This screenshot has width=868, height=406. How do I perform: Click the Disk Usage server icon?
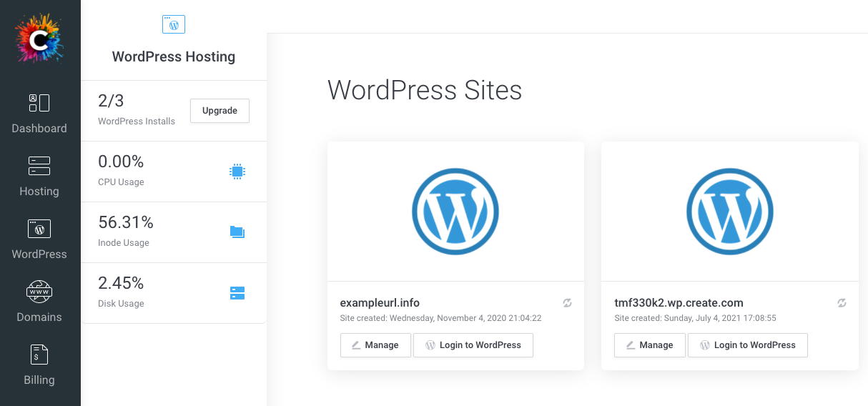(x=237, y=293)
